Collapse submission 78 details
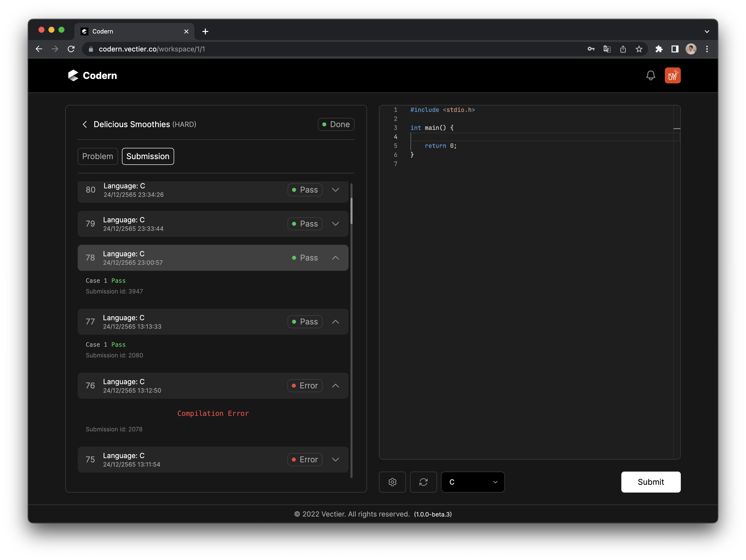The height and width of the screenshot is (560, 746). click(336, 258)
